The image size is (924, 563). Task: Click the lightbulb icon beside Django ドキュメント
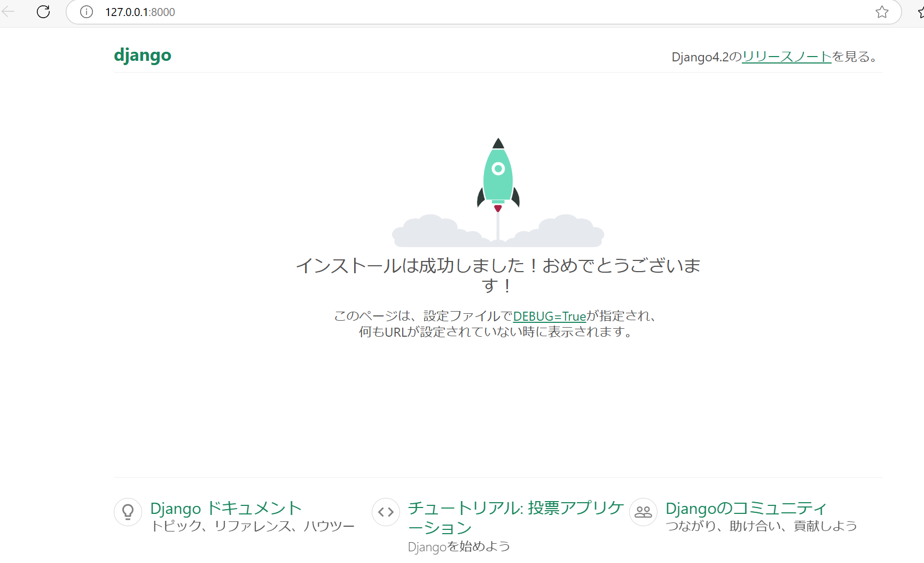pyautogui.click(x=128, y=512)
